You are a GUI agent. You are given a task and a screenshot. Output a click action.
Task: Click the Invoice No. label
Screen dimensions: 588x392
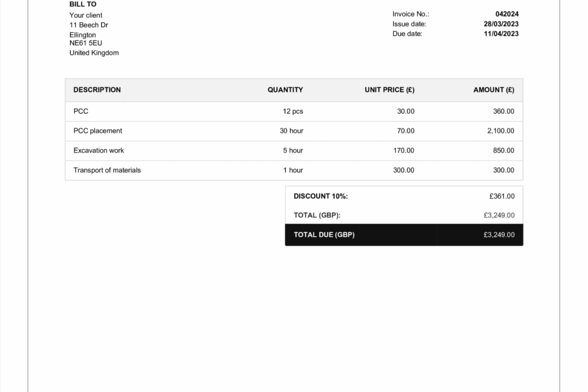410,14
